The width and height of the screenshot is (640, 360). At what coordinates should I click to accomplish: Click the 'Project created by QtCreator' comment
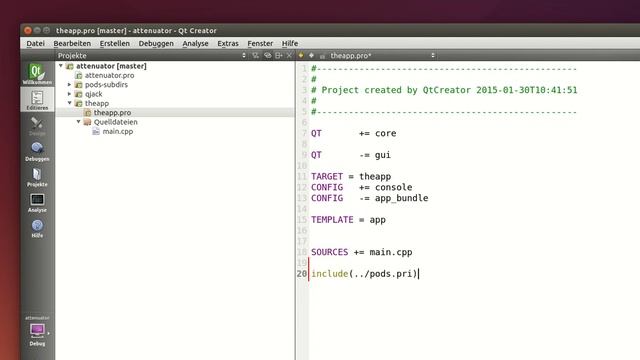(444, 90)
